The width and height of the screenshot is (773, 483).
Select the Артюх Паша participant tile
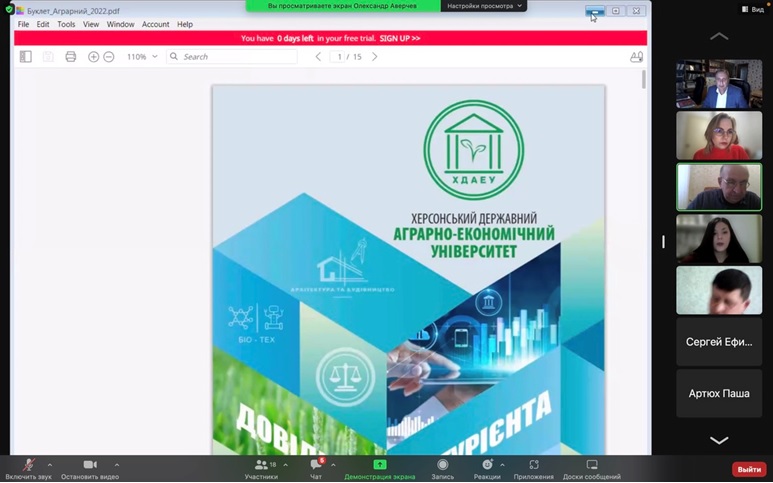[719, 393]
